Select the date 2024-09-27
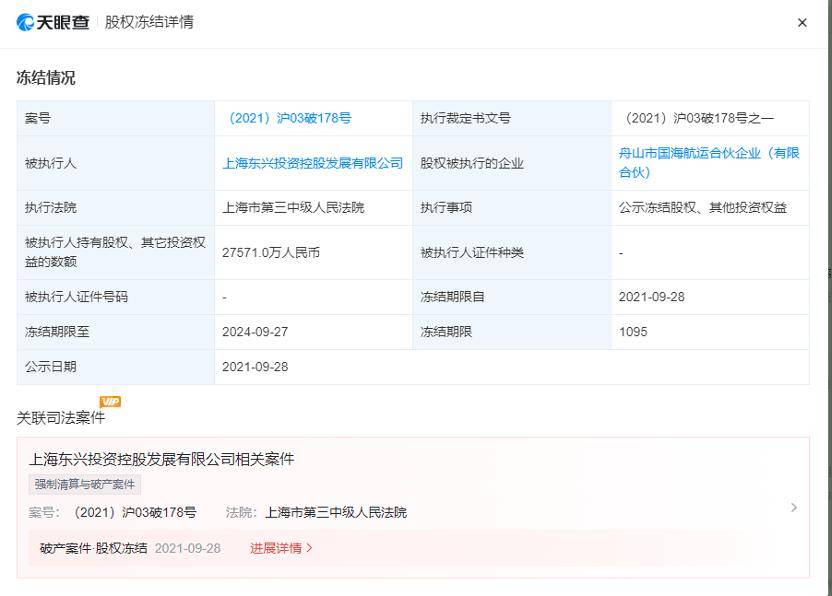The image size is (832, 596). click(255, 332)
